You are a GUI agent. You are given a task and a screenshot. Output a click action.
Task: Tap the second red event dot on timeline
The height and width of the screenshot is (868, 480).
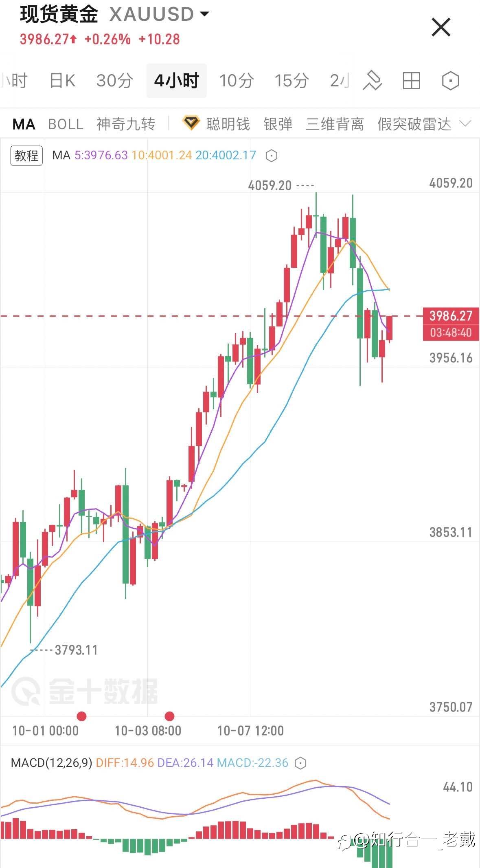169,716
